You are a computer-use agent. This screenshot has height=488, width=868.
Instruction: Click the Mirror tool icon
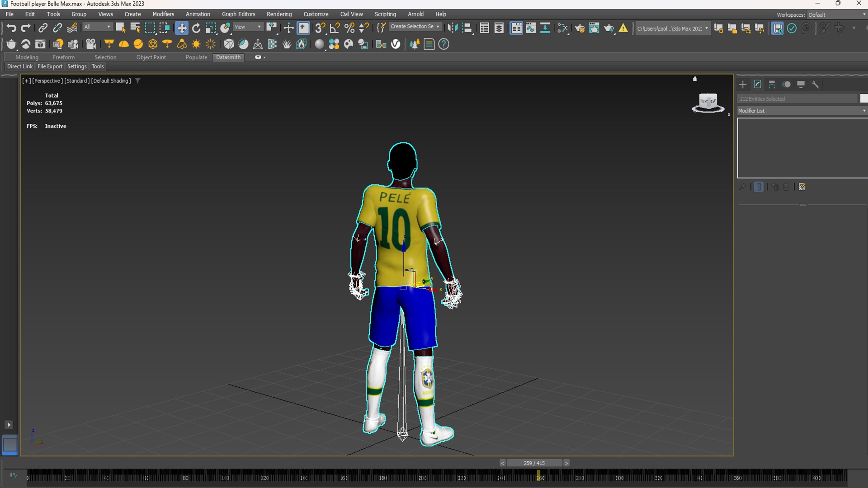452,28
